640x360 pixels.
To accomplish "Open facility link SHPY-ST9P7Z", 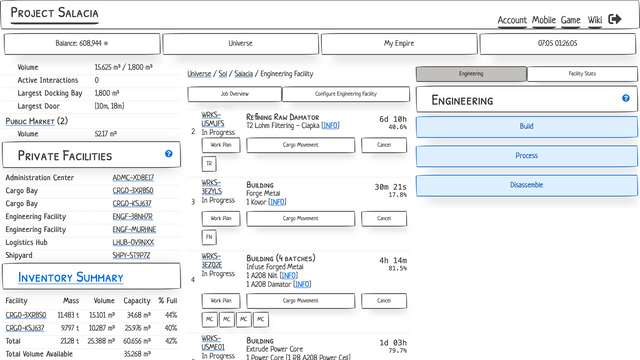I will (x=131, y=256).
